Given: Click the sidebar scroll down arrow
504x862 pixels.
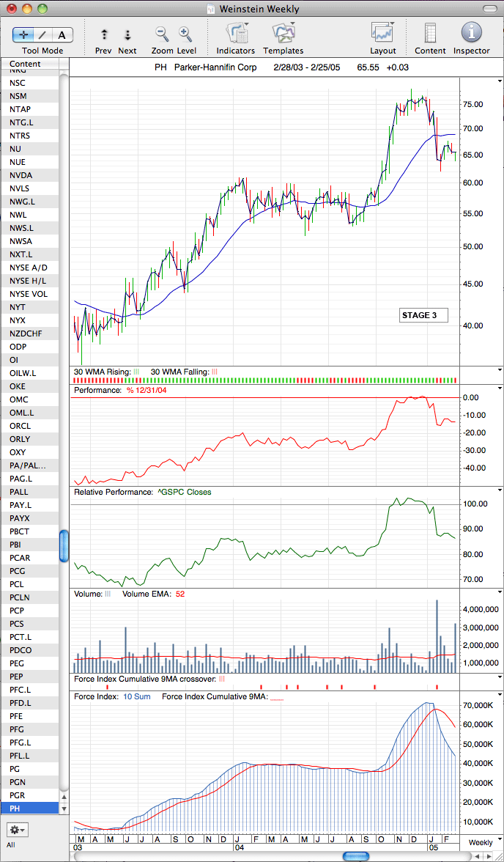Looking at the screenshot, I should pyautogui.click(x=64, y=809).
